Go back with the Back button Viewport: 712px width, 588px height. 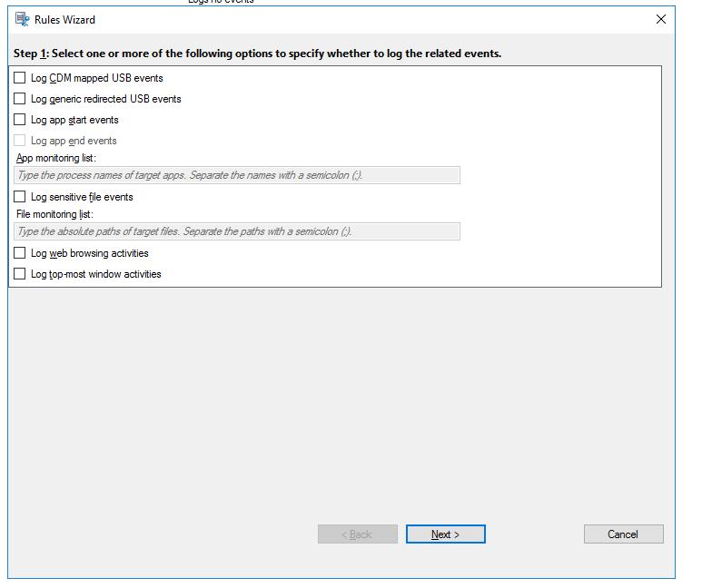click(x=357, y=534)
